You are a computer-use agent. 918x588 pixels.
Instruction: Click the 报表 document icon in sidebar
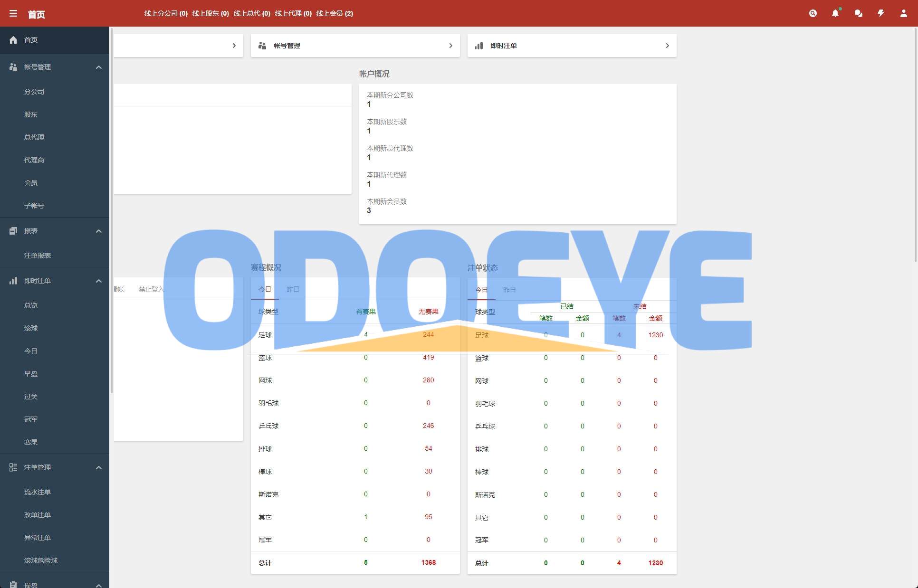(13, 231)
